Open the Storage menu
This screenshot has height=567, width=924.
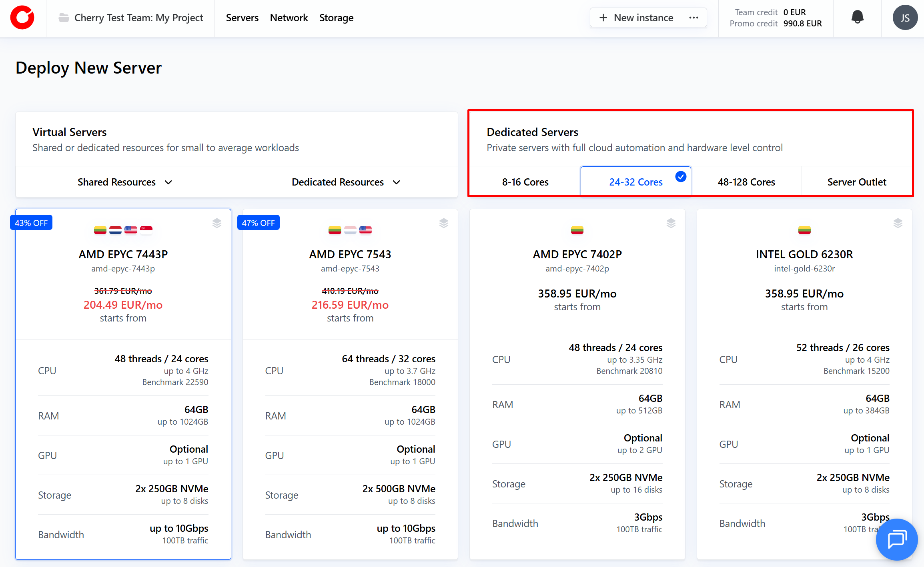tap(336, 18)
